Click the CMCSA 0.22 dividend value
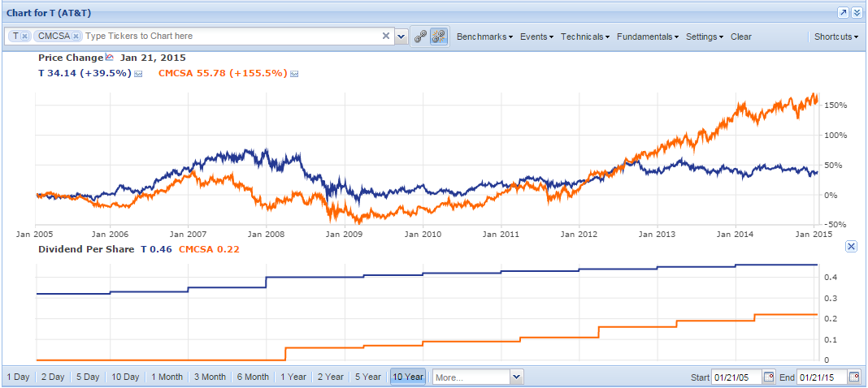Screen dimensions: 868x388 tap(209, 249)
